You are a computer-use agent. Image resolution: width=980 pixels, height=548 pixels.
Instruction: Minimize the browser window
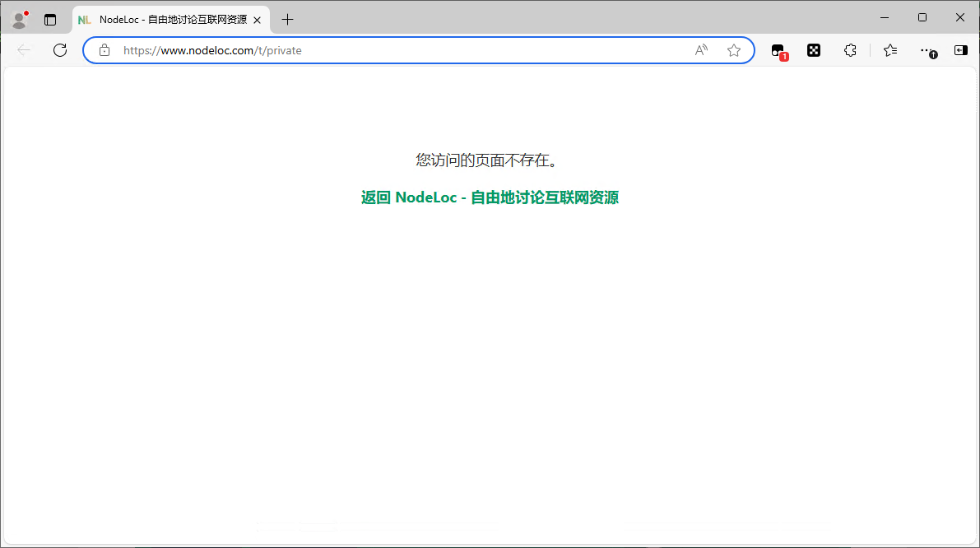click(885, 17)
